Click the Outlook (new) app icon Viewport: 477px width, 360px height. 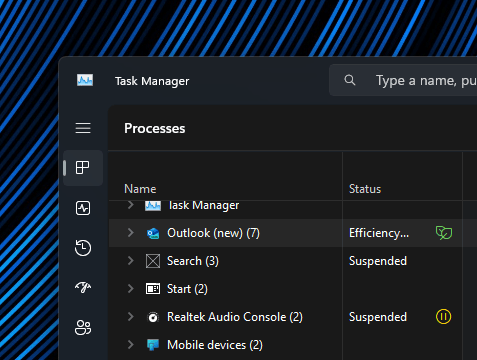point(153,233)
